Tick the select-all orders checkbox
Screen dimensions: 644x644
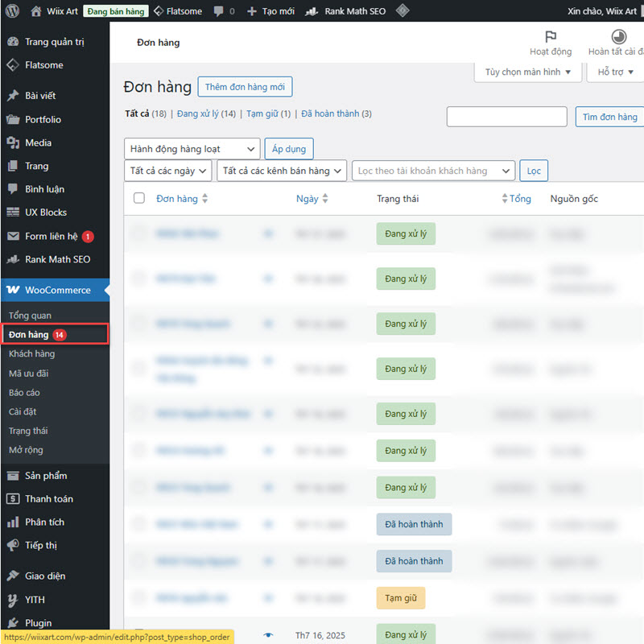point(139,198)
